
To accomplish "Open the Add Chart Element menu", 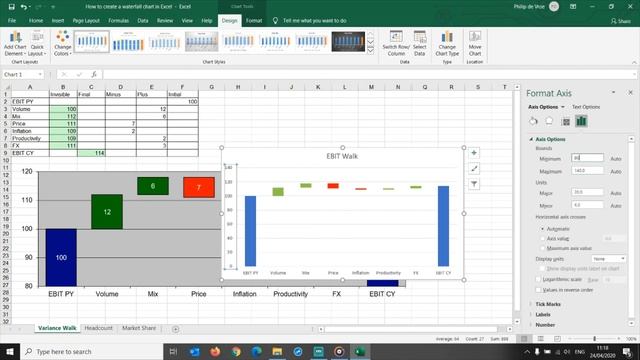I will [x=15, y=43].
